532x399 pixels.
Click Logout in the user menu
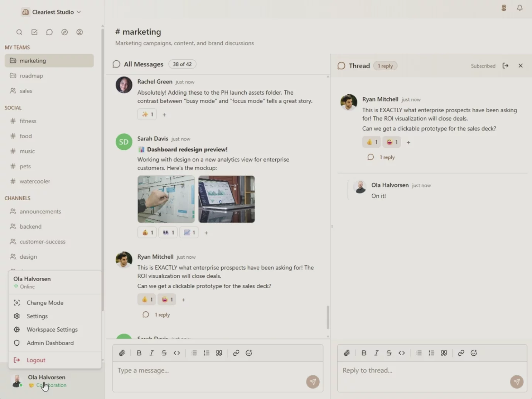click(36, 360)
